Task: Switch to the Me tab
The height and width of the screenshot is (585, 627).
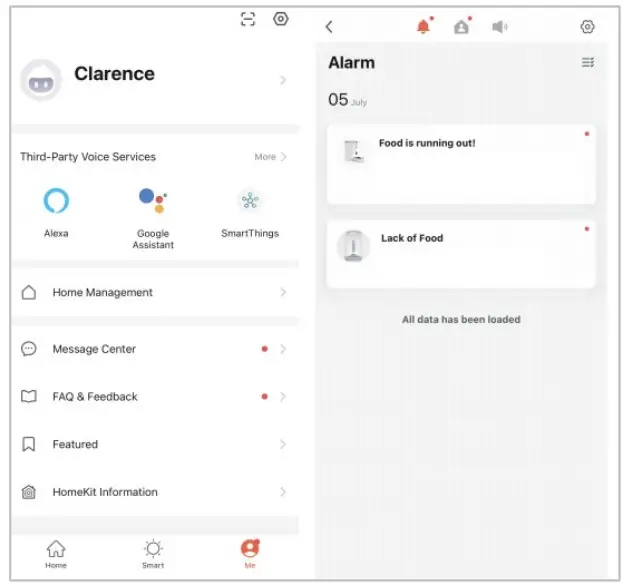Action: pyautogui.click(x=250, y=554)
